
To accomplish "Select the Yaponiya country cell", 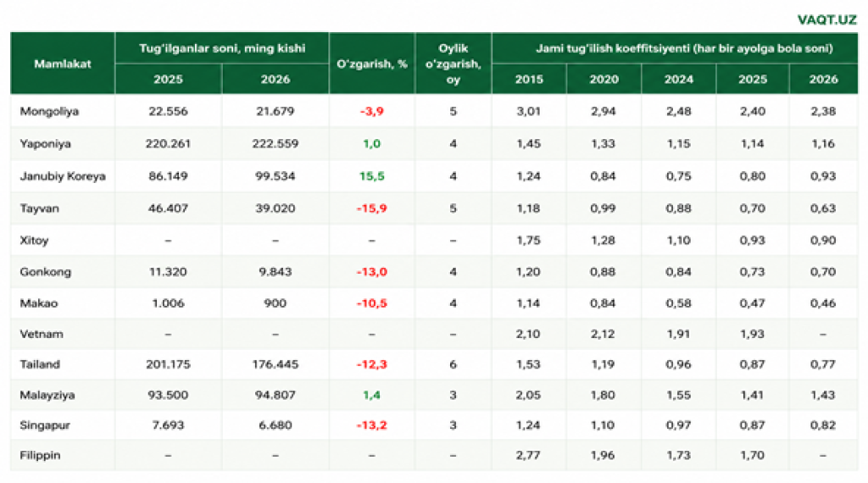I will 46,144.
